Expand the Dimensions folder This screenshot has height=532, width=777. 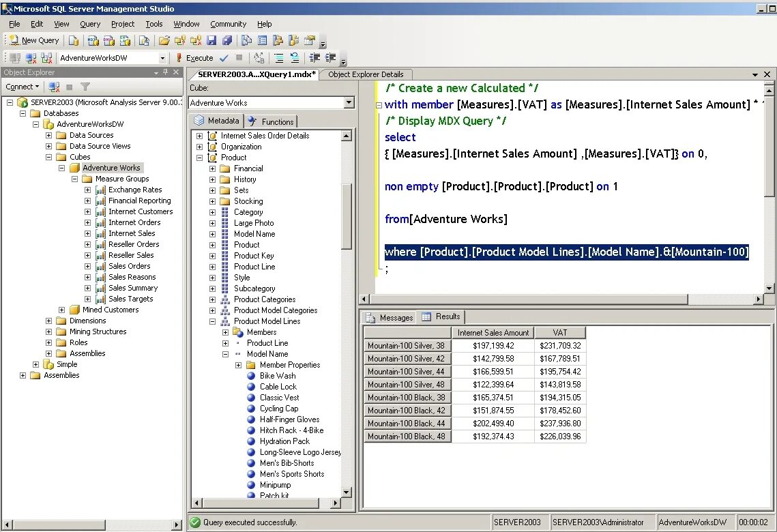[48, 321]
